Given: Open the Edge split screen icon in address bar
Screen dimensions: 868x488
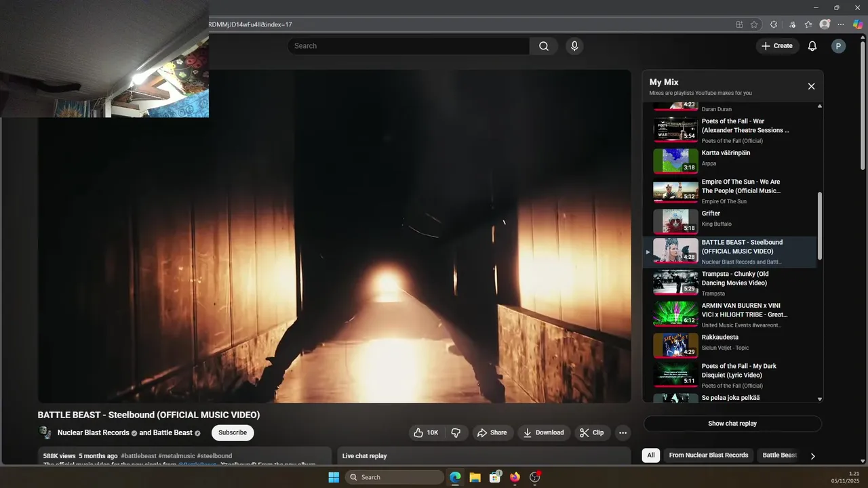Looking at the screenshot, I should [x=739, y=24].
